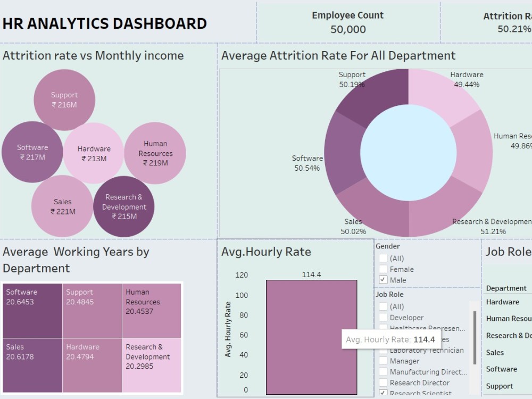The width and height of the screenshot is (532, 399).
Task: Check (All) under the Gender filter
Action: [383, 258]
